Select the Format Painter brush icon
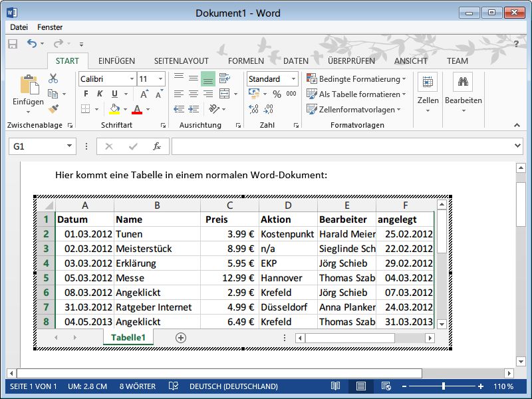Image resolution: width=532 pixels, height=399 pixels. (x=53, y=109)
